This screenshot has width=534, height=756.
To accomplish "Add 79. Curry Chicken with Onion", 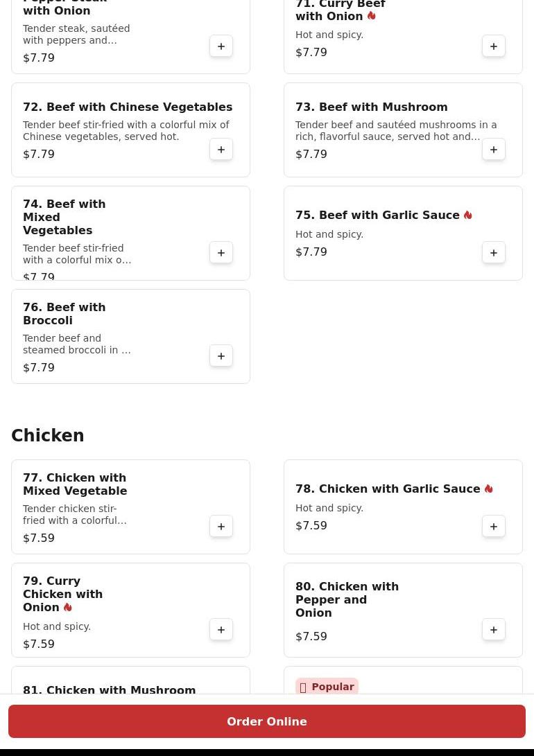I will click(x=221, y=630).
